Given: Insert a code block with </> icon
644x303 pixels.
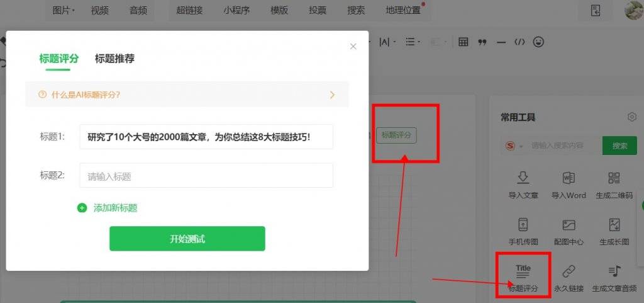Looking at the screenshot, I should point(519,42).
